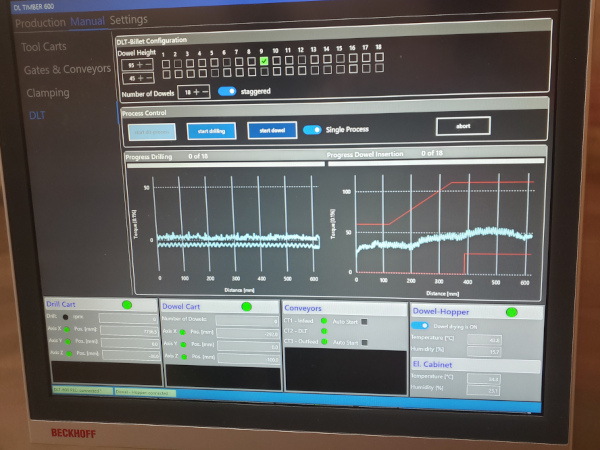
Task: Click the El. Cabinet Humidity value field
Action: (x=484, y=390)
